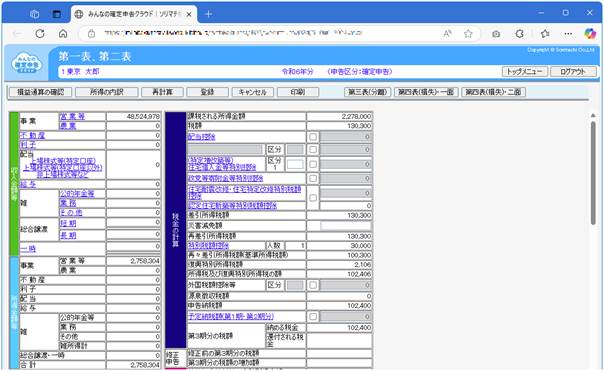Switch to 第三表(分離) tab button
The width and height of the screenshot is (604, 371).
tap(367, 92)
